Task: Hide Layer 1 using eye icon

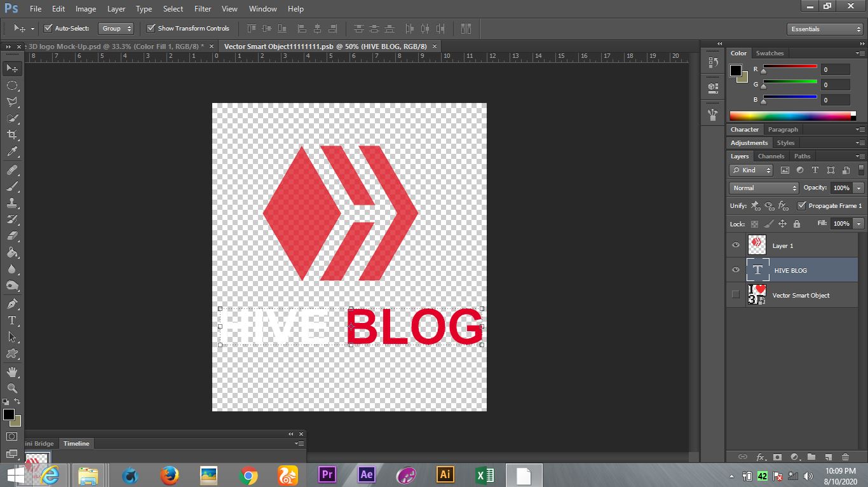Action: 736,245
